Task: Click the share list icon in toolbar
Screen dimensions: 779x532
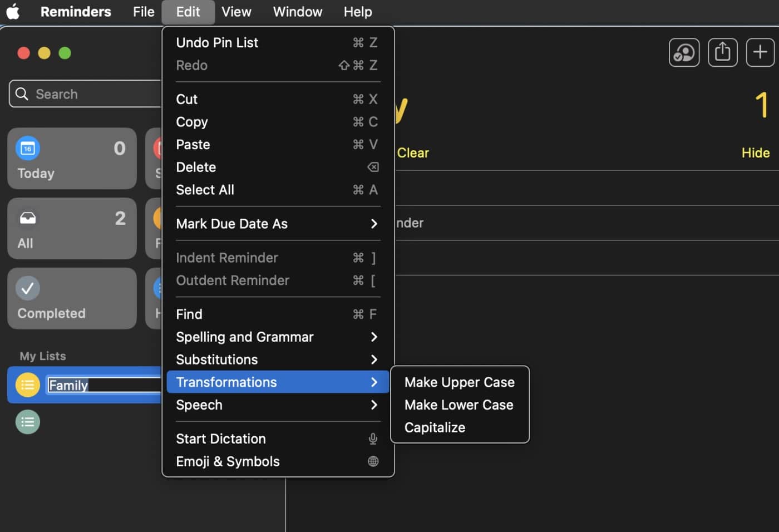Action: pos(722,52)
